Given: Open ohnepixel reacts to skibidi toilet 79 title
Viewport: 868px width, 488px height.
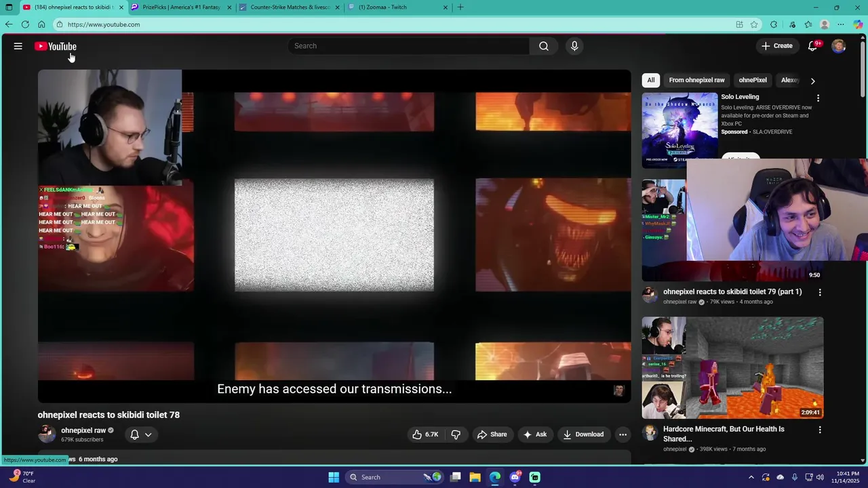Looking at the screenshot, I should [732, 292].
